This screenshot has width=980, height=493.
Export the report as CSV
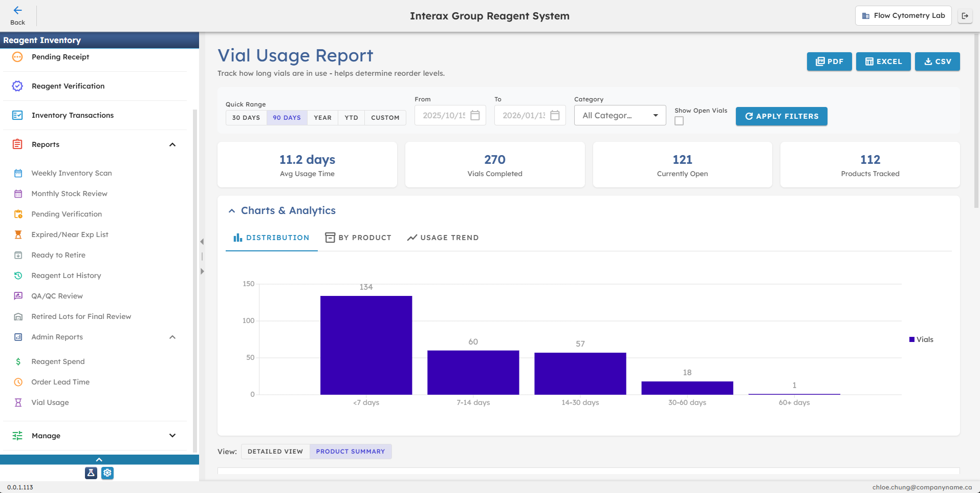937,61
